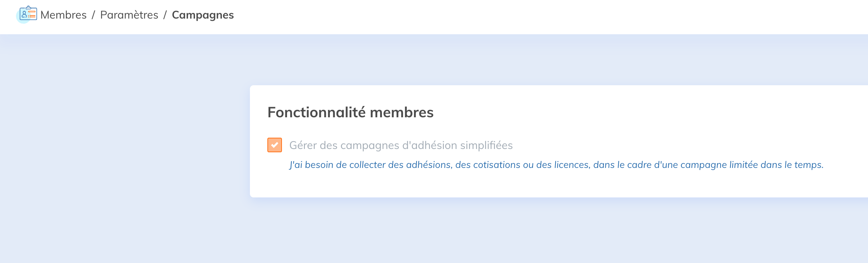Go to the Membres breadcrumb link

pos(63,15)
